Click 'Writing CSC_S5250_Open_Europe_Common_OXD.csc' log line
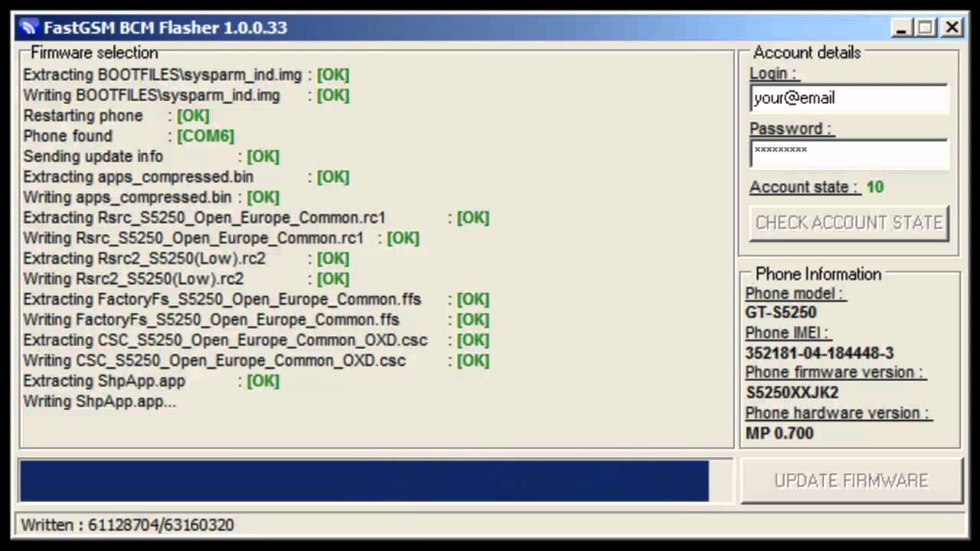 [256, 360]
